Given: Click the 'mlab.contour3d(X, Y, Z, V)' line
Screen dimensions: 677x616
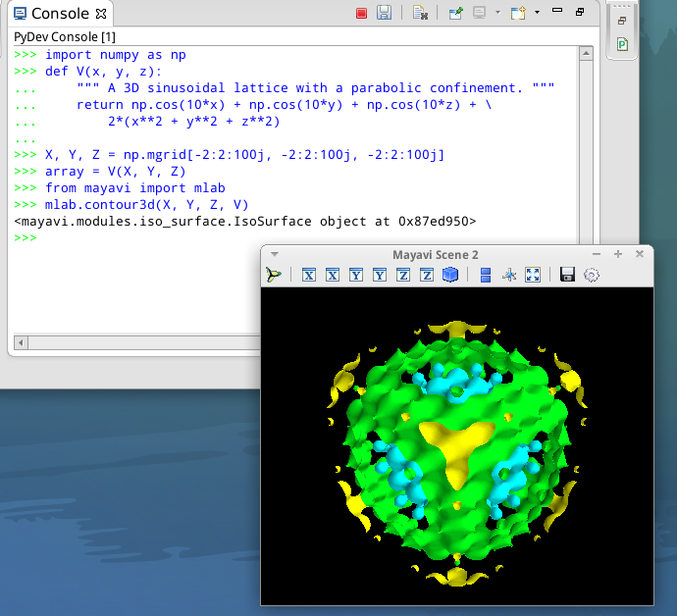Looking at the screenshot, I should pos(147,205).
